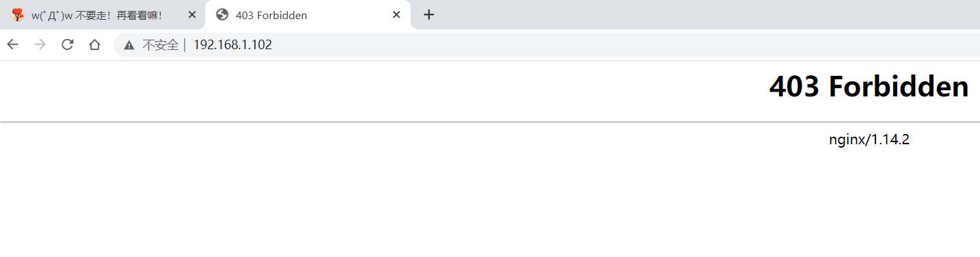Click the forward navigation arrow

coord(40,45)
